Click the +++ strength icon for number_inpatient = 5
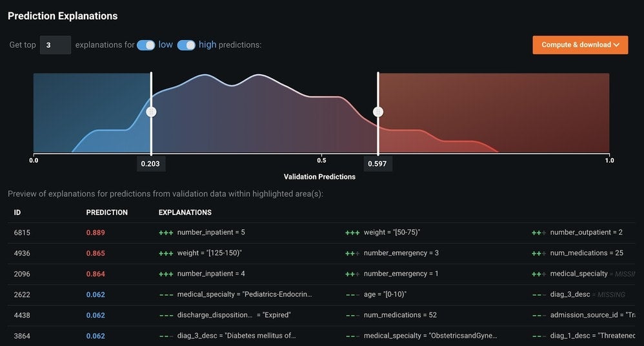This screenshot has height=346, width=644. 166,232
